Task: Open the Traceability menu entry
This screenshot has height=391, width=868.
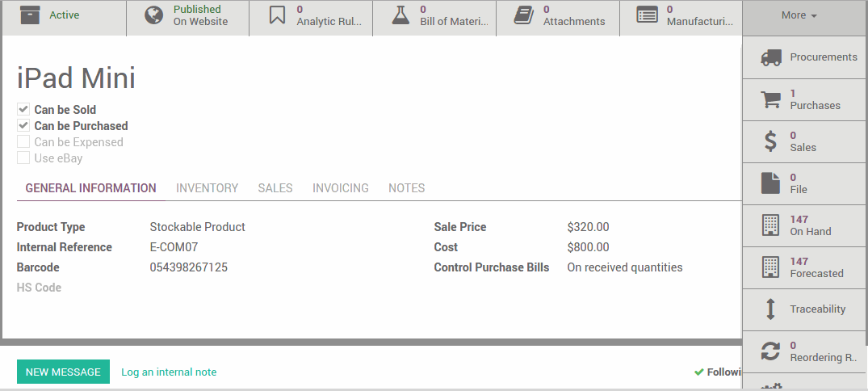Action: click(x=805, y=309)
